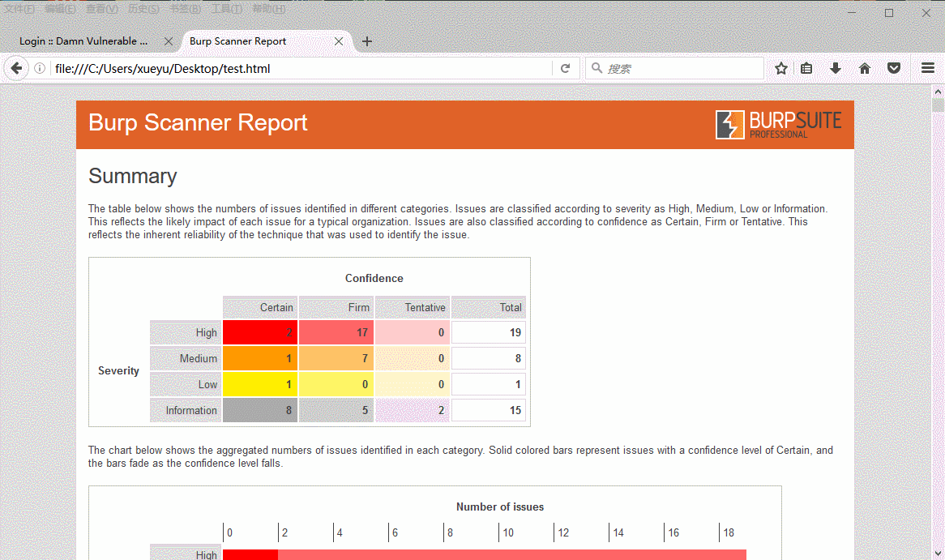Click the vertical scrollbar up arrow
Screen dimensions: 945x560
click(938, 92)
